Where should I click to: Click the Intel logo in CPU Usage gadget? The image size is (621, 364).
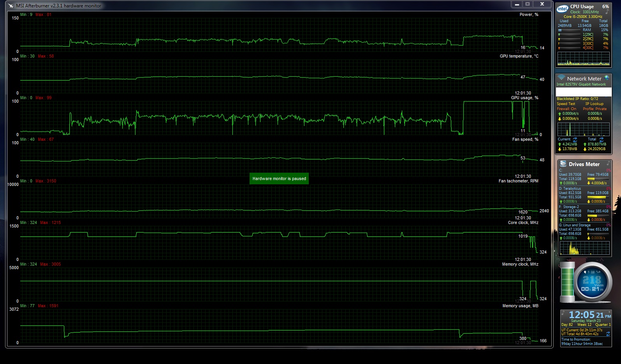click(x=562, y=9)
